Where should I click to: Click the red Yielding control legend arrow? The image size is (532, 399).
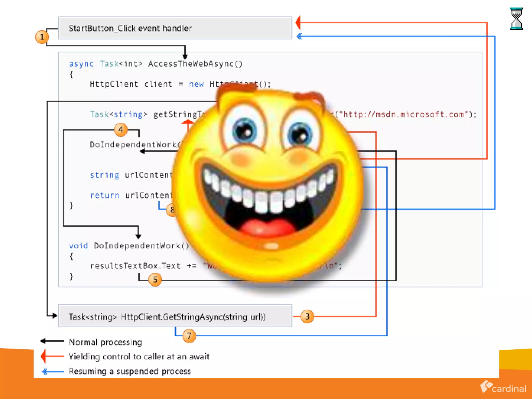(x=53, y=356)
